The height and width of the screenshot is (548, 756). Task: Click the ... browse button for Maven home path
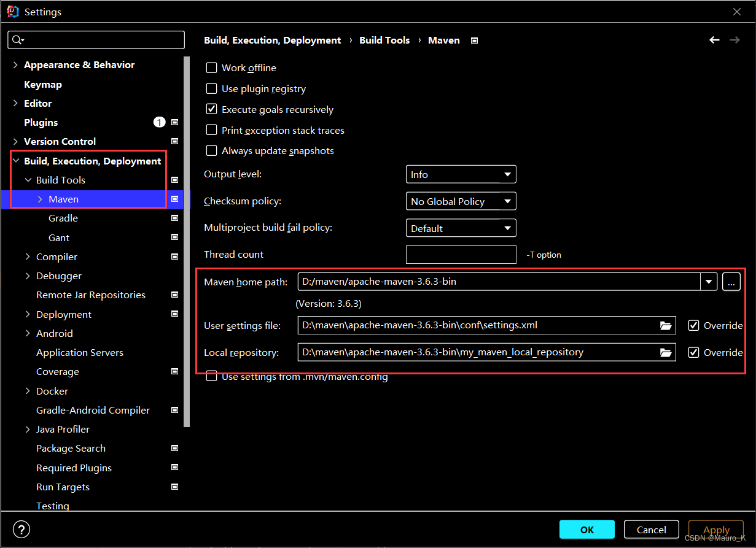coord(731,282)
